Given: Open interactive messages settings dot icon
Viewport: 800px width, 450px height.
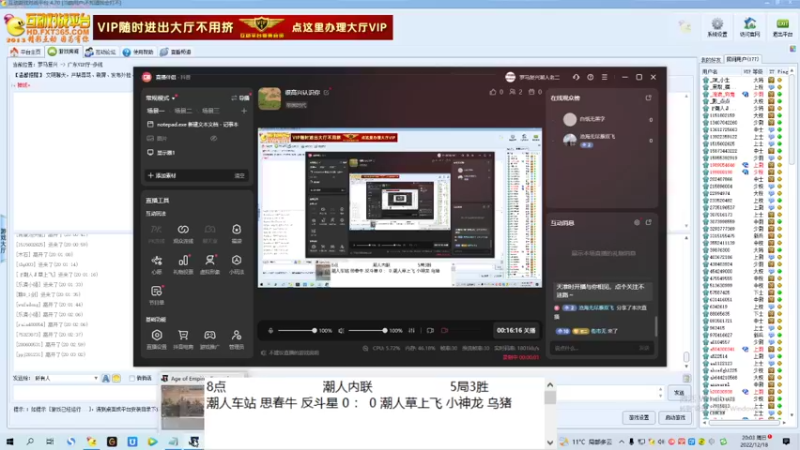Looking at the screenshot, I should tap(637, 222).
